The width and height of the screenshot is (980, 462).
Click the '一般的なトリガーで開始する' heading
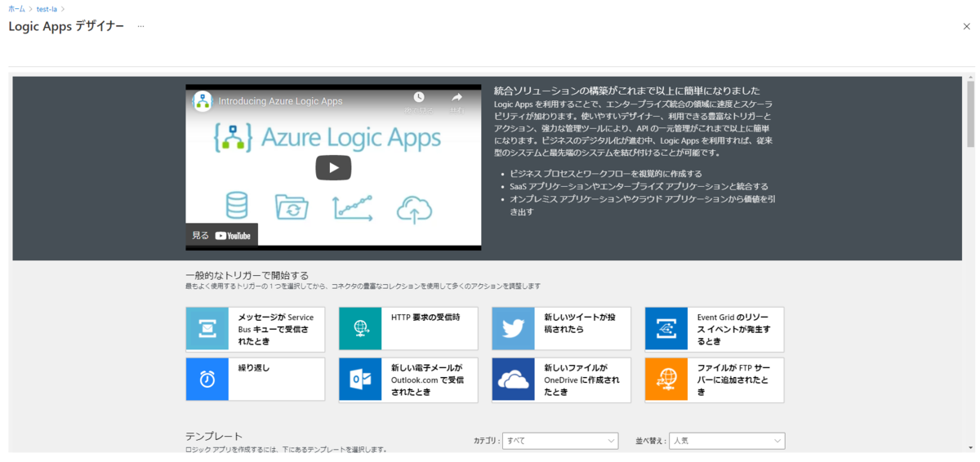point(247,275)
